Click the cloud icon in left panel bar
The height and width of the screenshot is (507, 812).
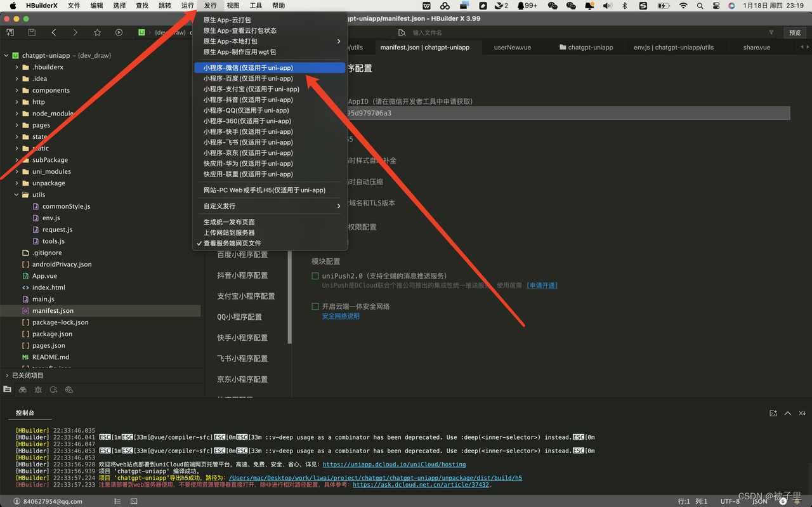coord(69,390)
